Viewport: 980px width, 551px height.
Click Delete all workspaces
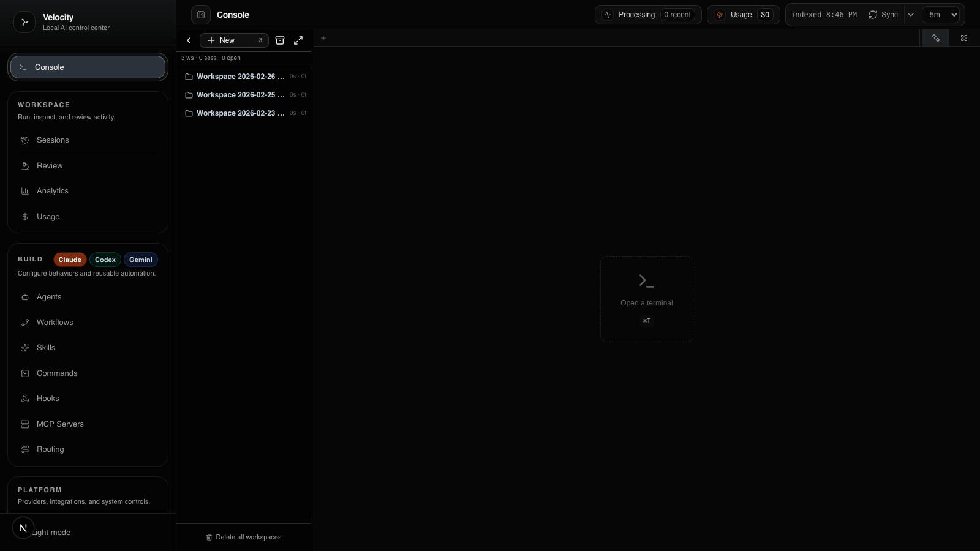pos(243,537)
